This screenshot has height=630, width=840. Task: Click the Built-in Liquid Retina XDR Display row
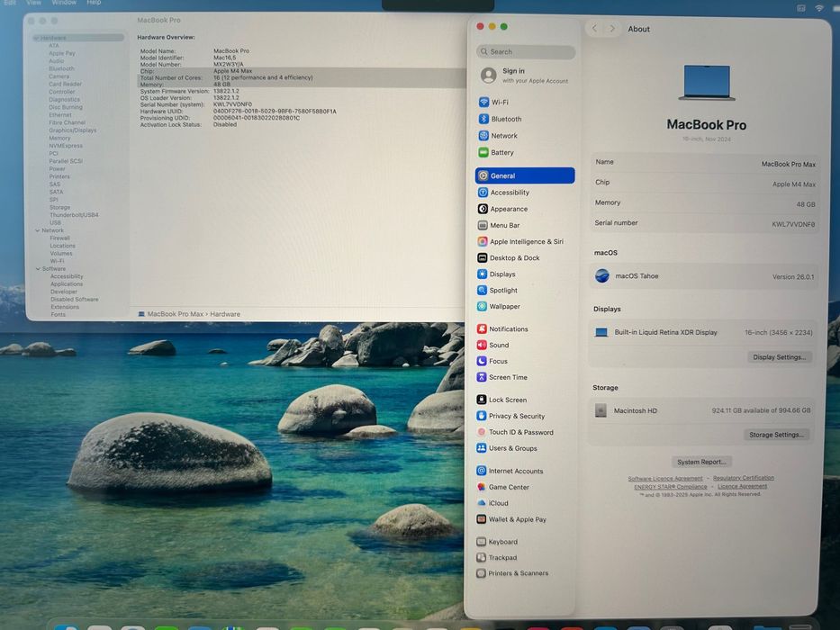703,332
